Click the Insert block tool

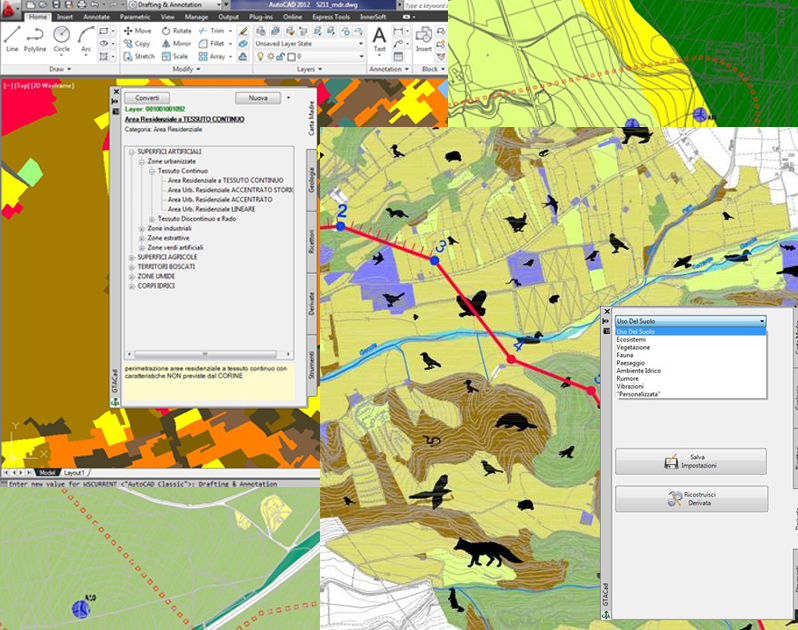[x=423, y=39]
